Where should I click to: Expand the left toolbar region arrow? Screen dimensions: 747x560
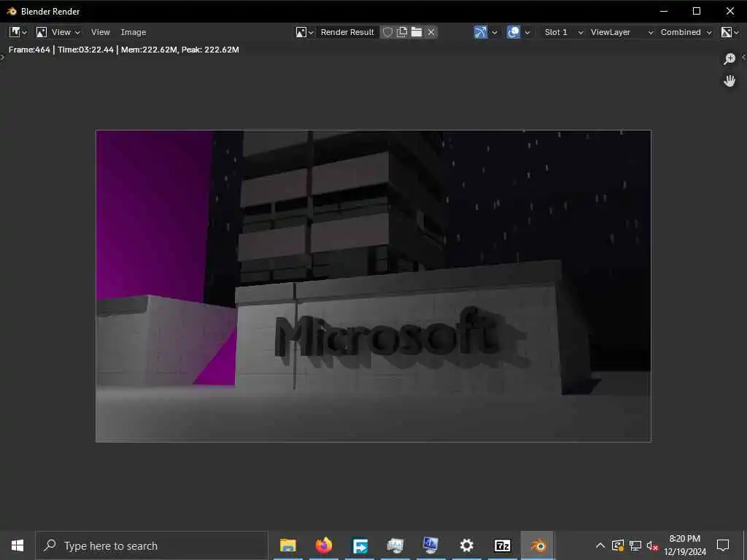coord(2,57)
